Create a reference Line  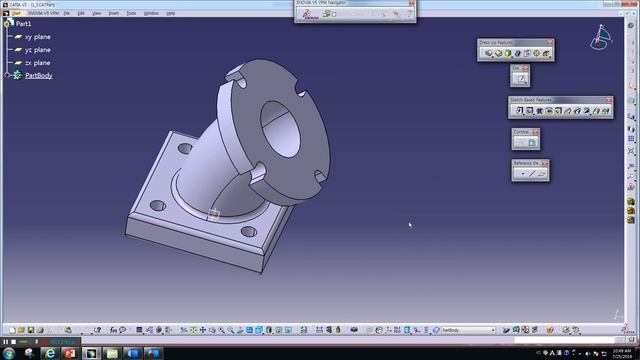coord(532,174)
